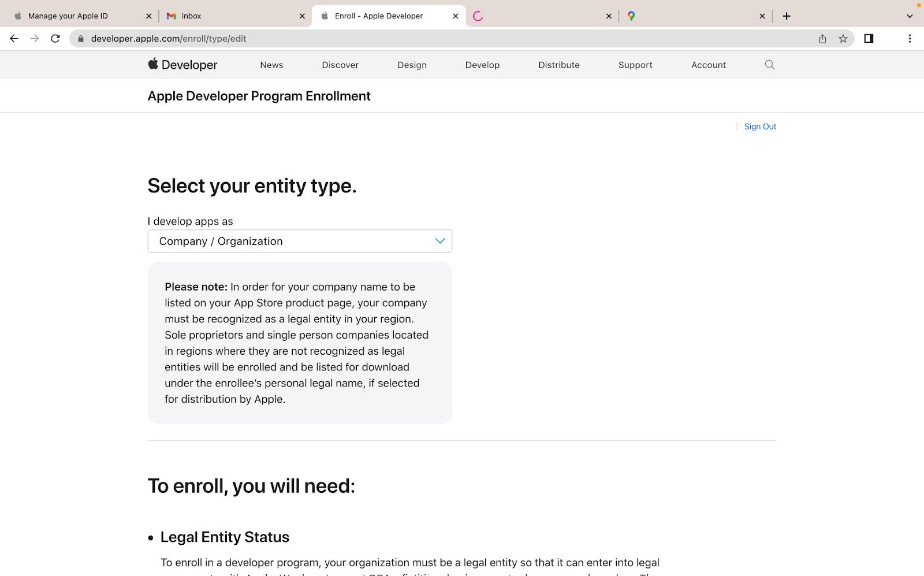The width and height of the screenshot is (924, 576).
Task: Share this page using the share icon
Action: [822, 39]
